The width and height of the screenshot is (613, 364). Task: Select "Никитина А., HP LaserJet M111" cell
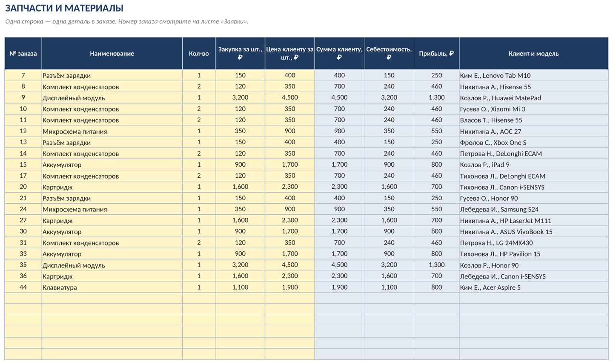pos(534,220)
